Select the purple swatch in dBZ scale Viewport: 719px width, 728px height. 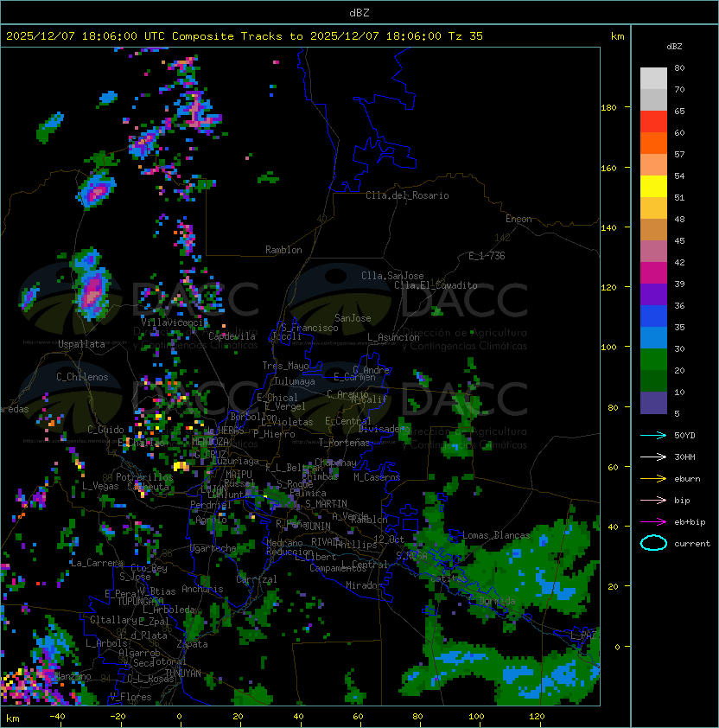[653, 295]
